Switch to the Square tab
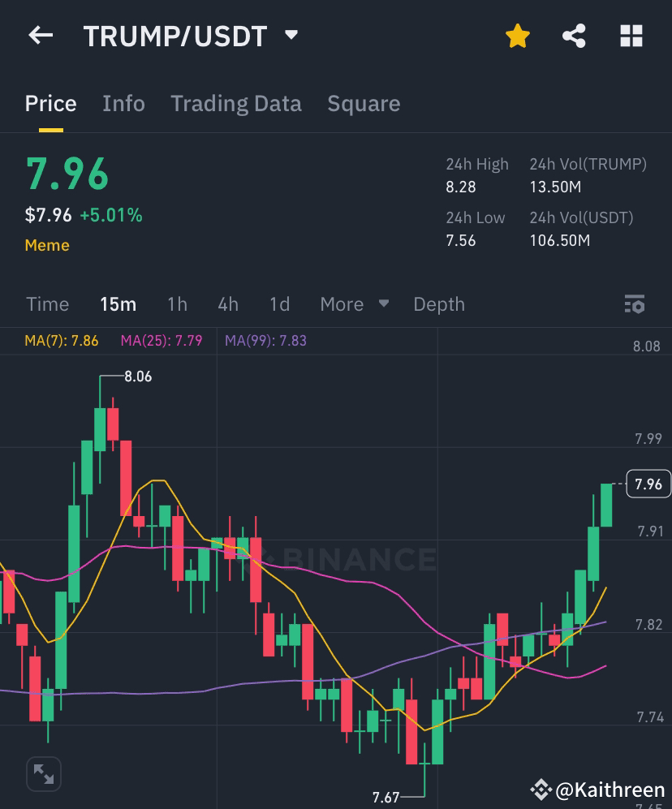 coord(364,103)
